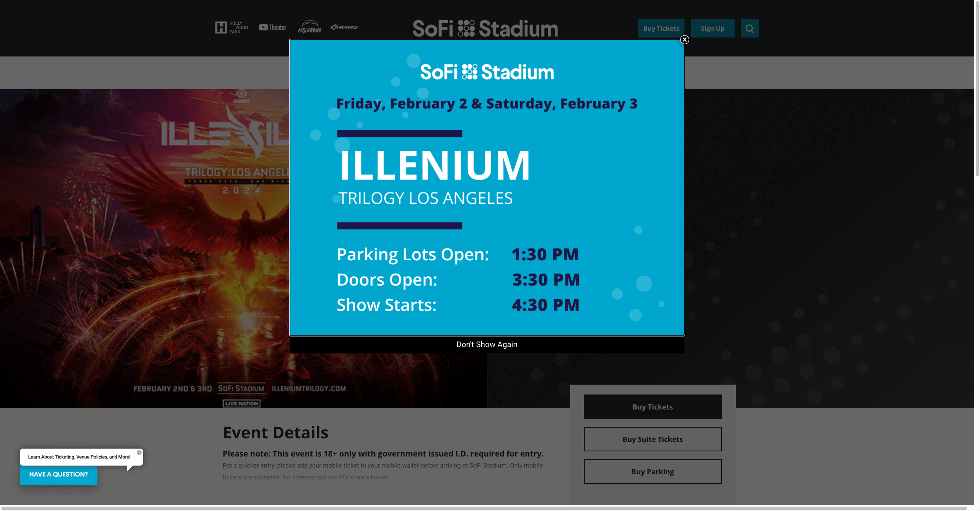This screenshot has height=511, width=980.
Task: Open the LA Rams logo
Action: [344, 27]
